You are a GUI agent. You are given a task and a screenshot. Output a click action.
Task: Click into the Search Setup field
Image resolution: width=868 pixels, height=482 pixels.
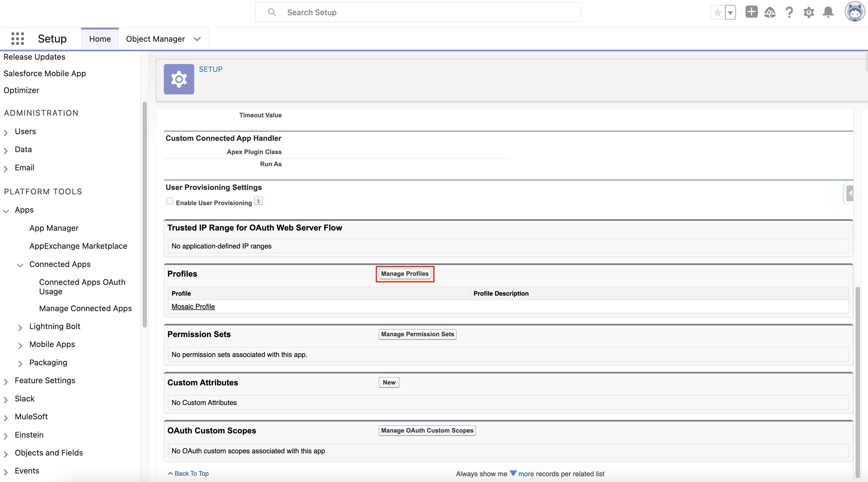(x=418, y=12)
